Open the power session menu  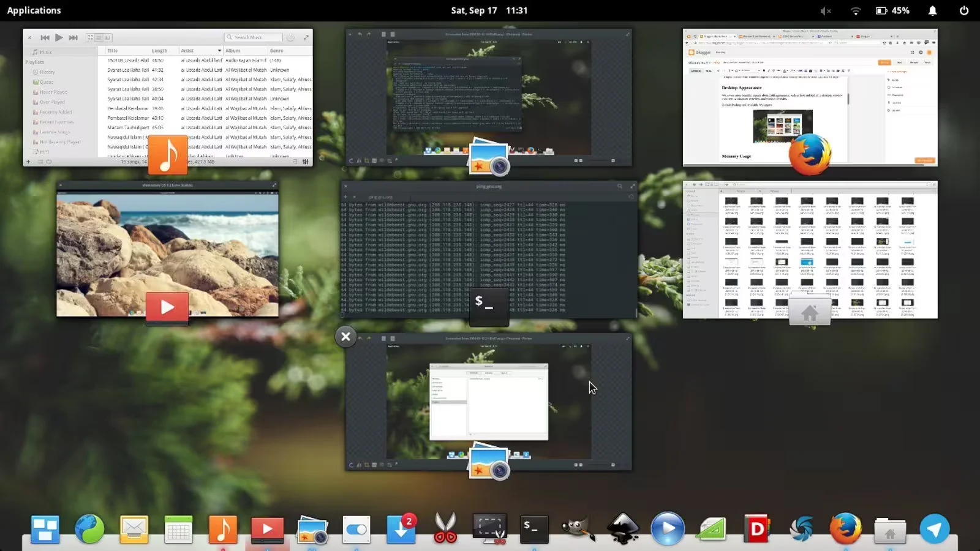963,10
